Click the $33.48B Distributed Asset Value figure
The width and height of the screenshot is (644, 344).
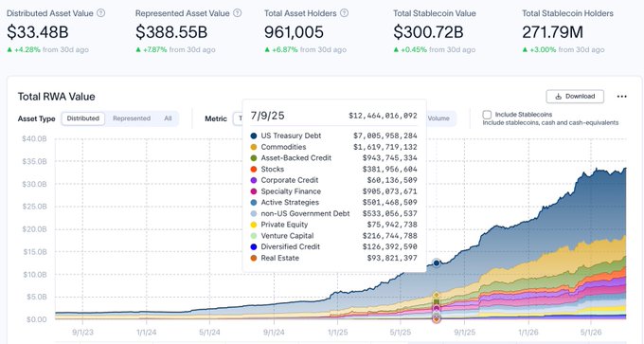tap(37, 32)
